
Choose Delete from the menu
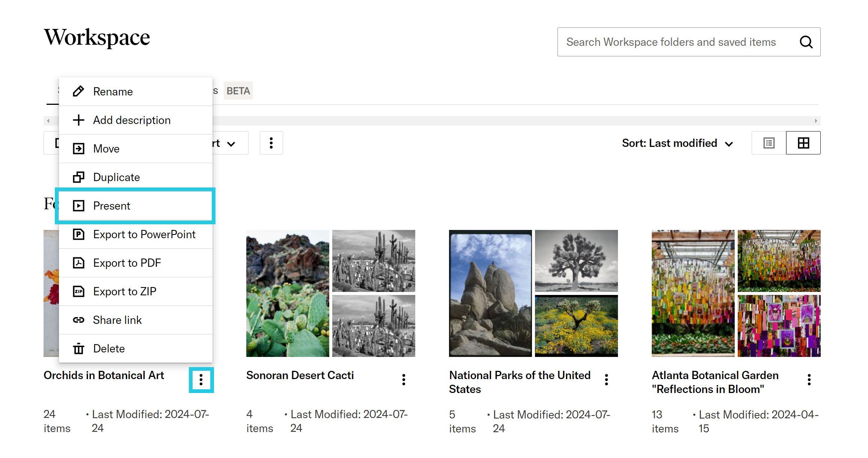pyautogui.click(x=136, y=348)
